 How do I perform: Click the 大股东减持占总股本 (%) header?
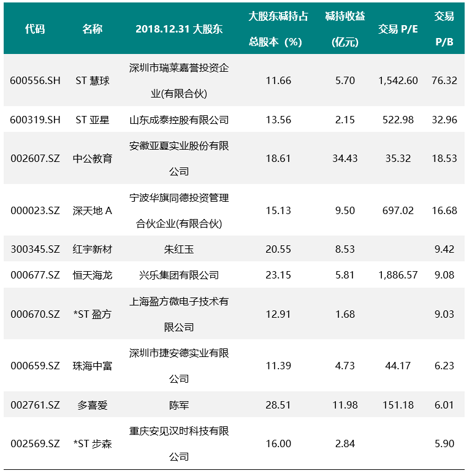pos(278,29)
